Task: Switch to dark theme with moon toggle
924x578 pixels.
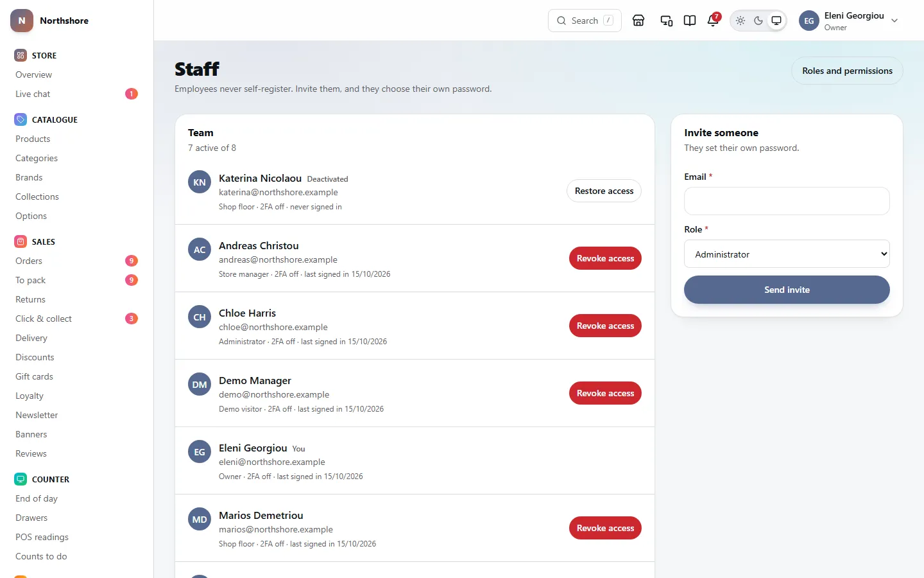Action: [x=758, y=21]
